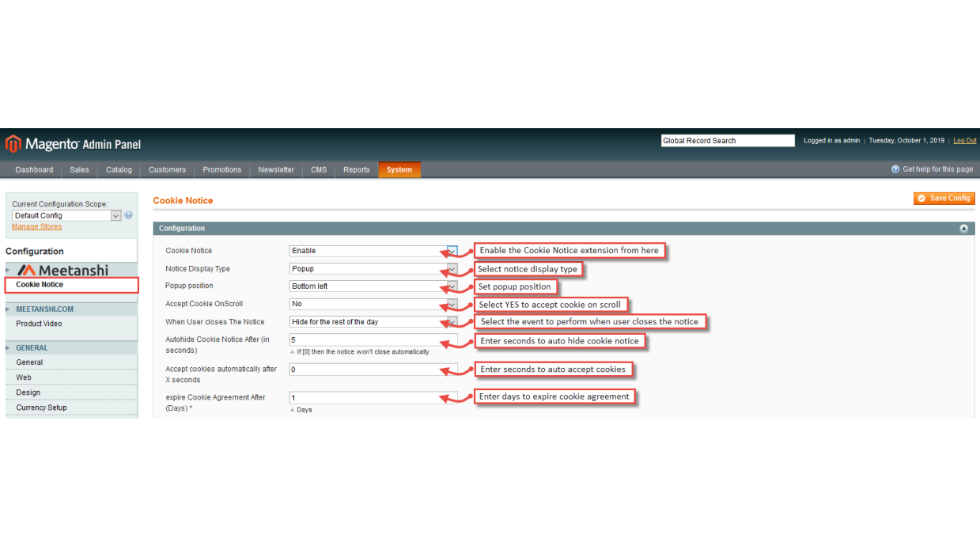Image resolution: width=980 pixels, height=546 pixels.
Task: Follow the Log Out link
Action: pos(965,141)
